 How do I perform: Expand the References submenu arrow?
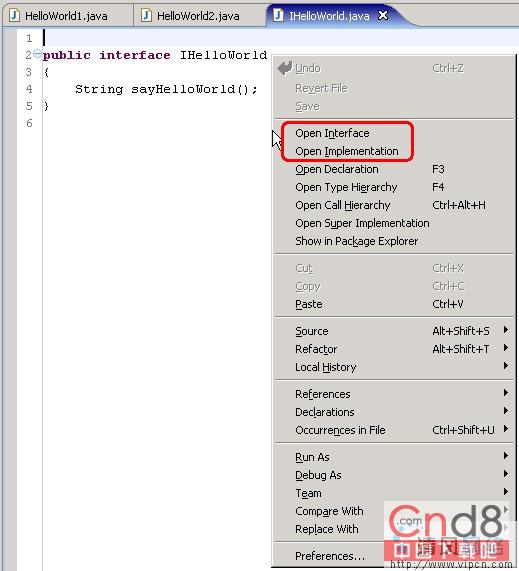[506, 393]
